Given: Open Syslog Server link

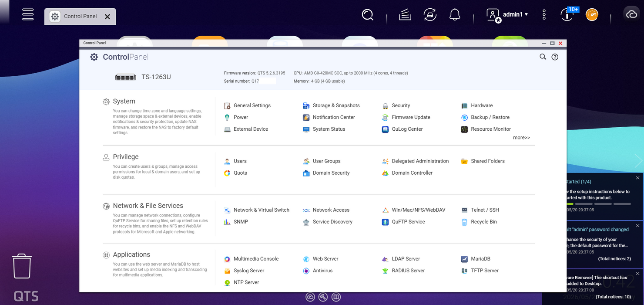Looking at the screenshot, I should 249,271.
